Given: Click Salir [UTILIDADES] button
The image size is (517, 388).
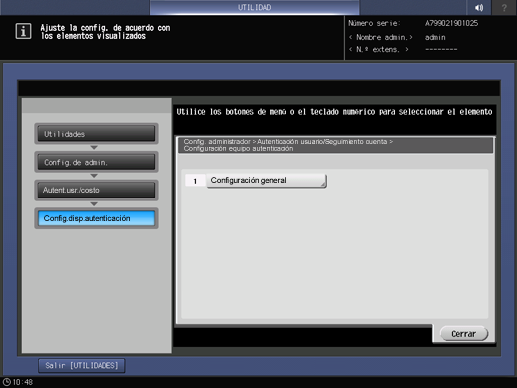Looking at the screenshot, I should (x=82, y=366).
